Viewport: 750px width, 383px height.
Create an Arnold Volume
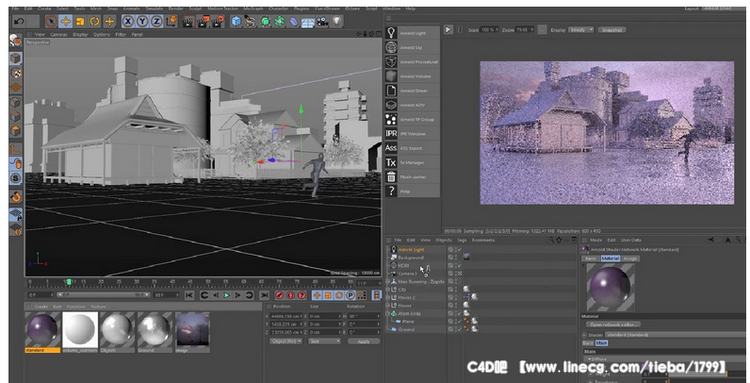[x=412, y=76]
